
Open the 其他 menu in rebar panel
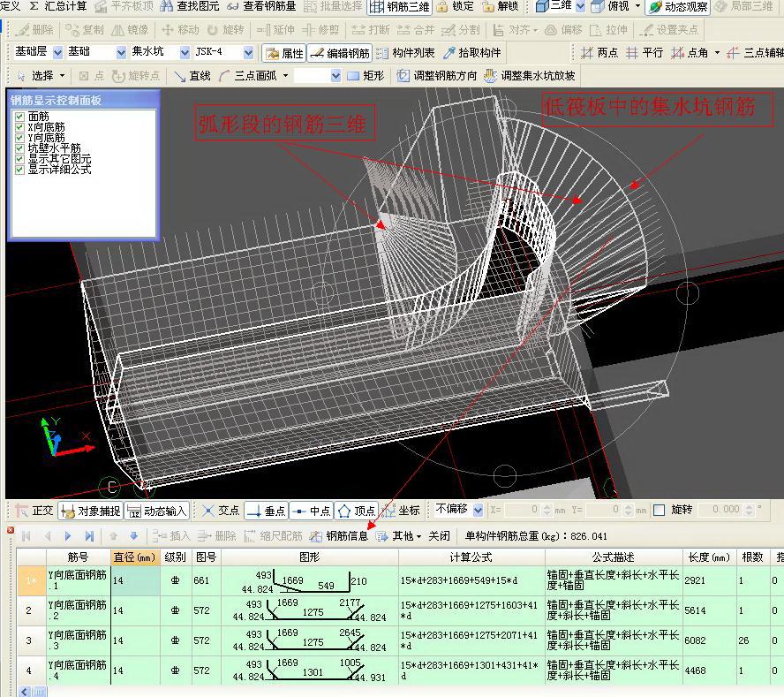click(401, 535)
